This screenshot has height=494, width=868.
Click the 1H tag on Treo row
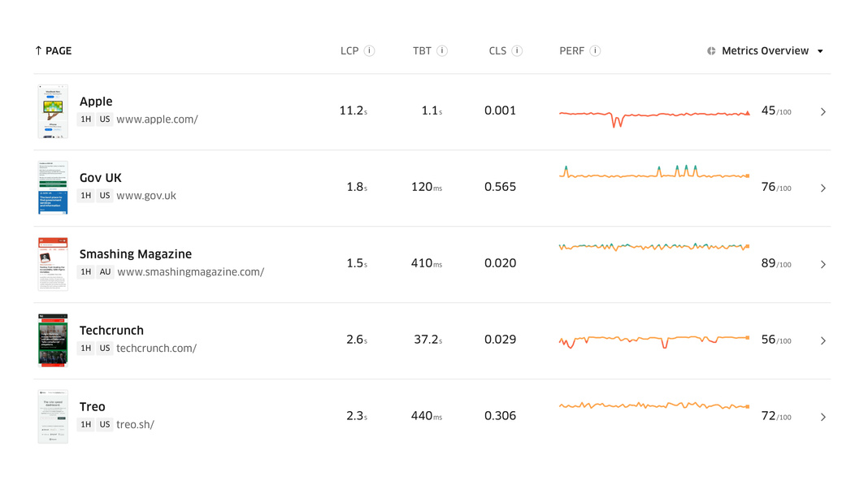point(85,425)
